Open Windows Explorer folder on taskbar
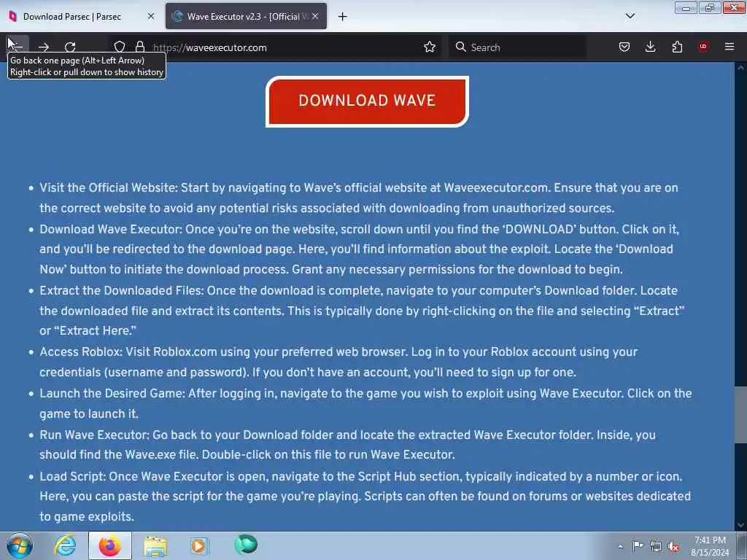Screen dimensions: 747x560 [x=155, y=546]
